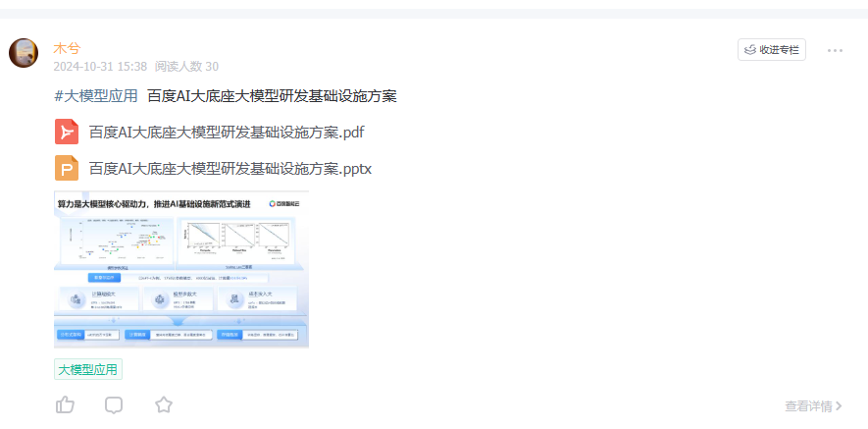Open comments via speech bubble icon

coord(114,405)
